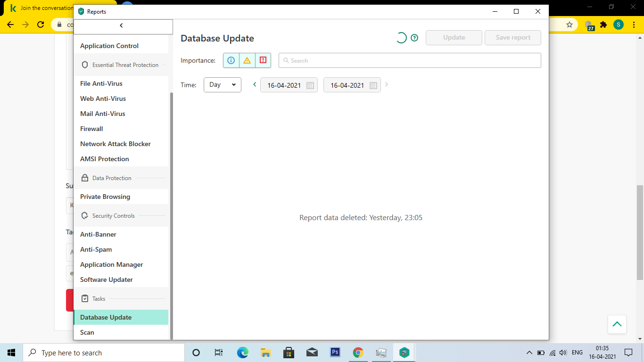Click Chrome's forward navigation arrow
644x362 pixels.
(x=25, y=25)
